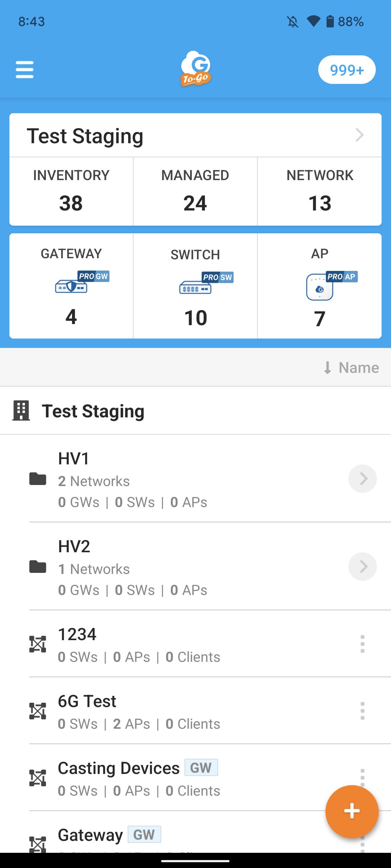Open the INVENTORY 38 tile
The width and height of the screenshot is (391, 868).
coord(71,191)
